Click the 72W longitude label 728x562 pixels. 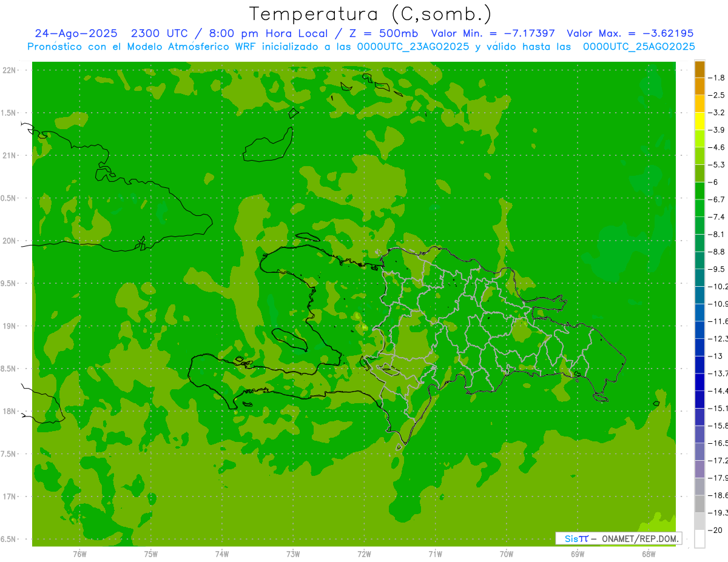click(365, 554)
